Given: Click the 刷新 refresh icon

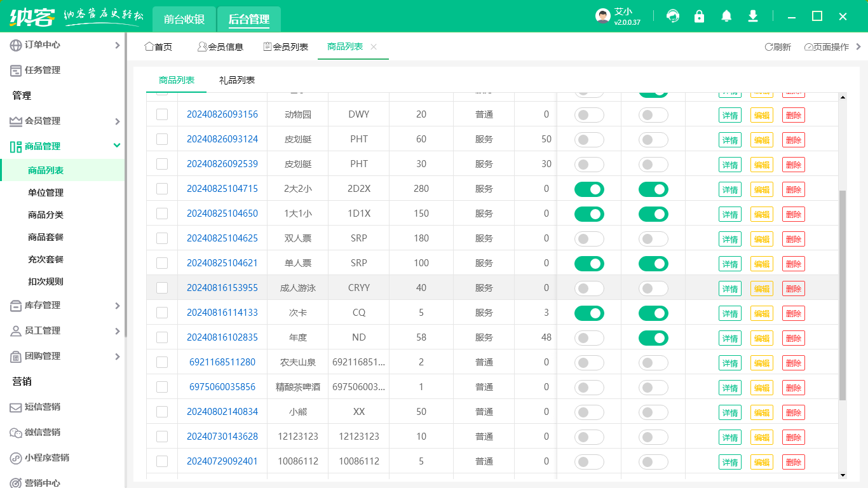Looking at the screenshot, I should point(768,47).
